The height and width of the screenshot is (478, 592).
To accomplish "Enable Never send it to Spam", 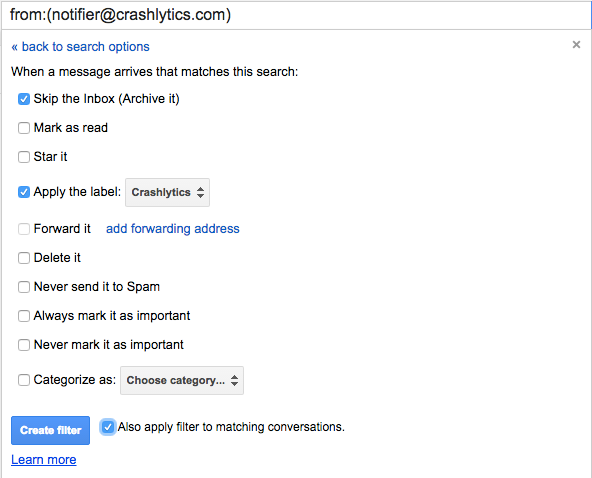I will (24, 287).
